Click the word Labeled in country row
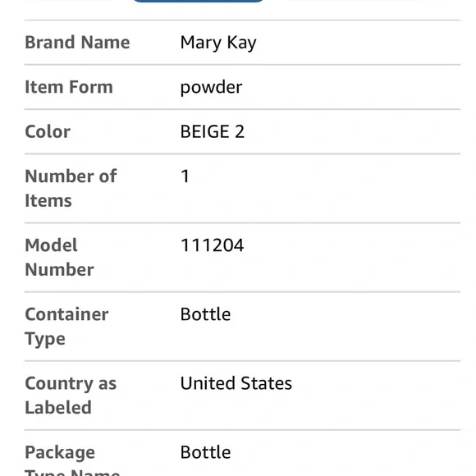 click(58, 407)
